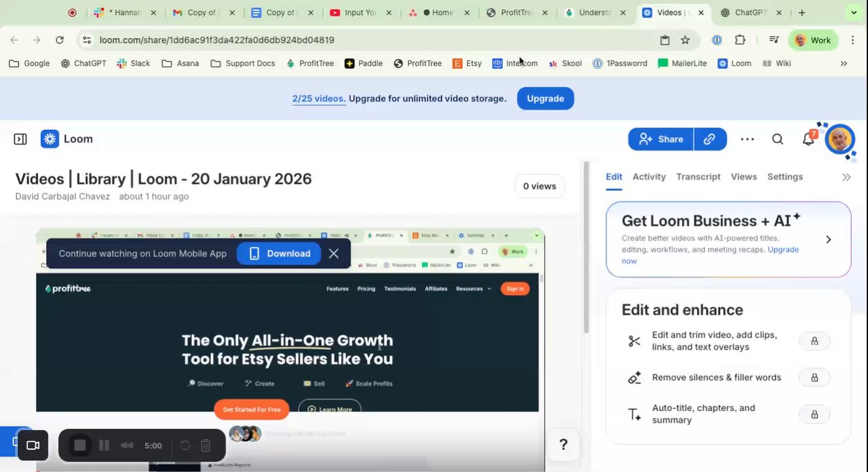The width and height of the screenshot is (868, 472).
Task: Bookmark this page with the star icon
Action: (x=685, y=40)
